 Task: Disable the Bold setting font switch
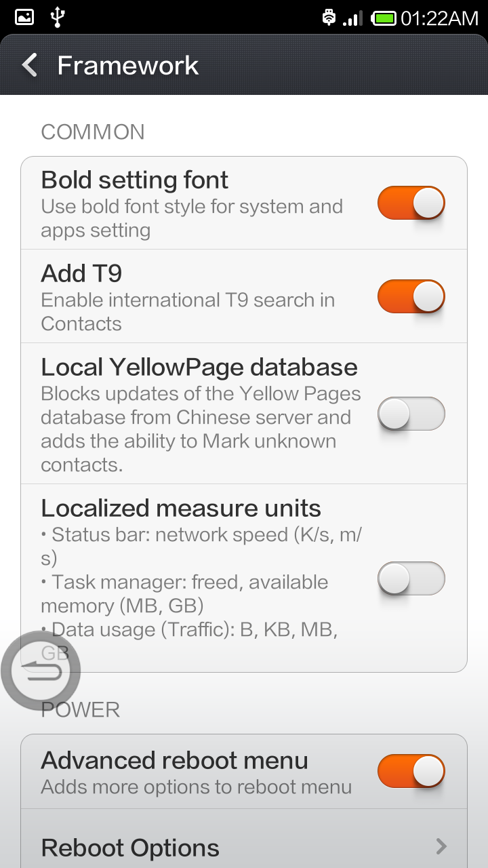click(x=411, y=203)
